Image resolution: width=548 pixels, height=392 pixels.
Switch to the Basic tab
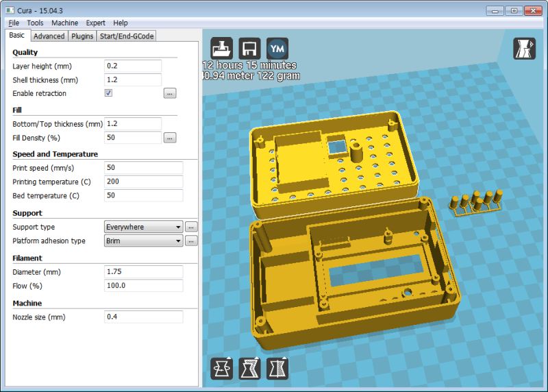(x=17, y=36)
